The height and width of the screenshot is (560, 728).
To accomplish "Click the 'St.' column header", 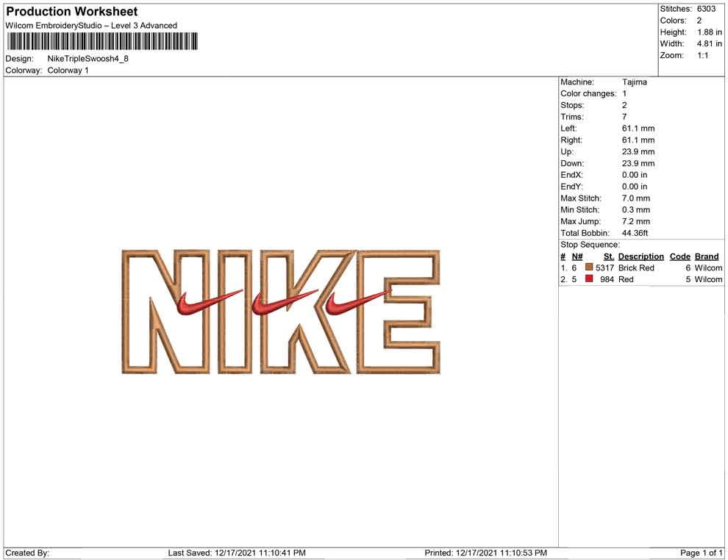I will pyautogui.click(x=609, y=256).
